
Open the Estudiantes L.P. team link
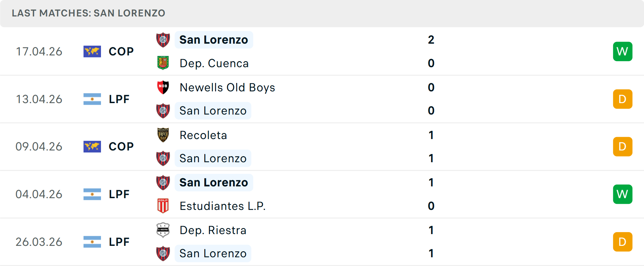[222, 206]
